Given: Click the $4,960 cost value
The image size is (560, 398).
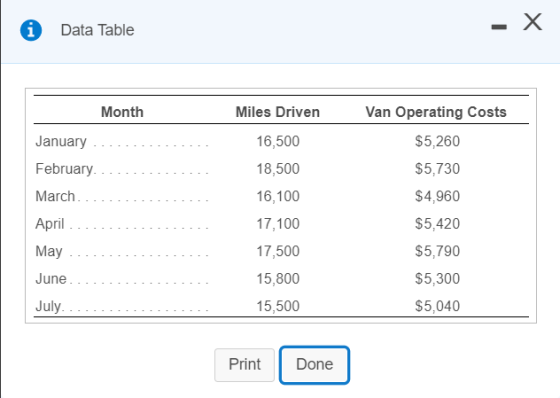Looking at the screenshot, I should pos(437,196).
